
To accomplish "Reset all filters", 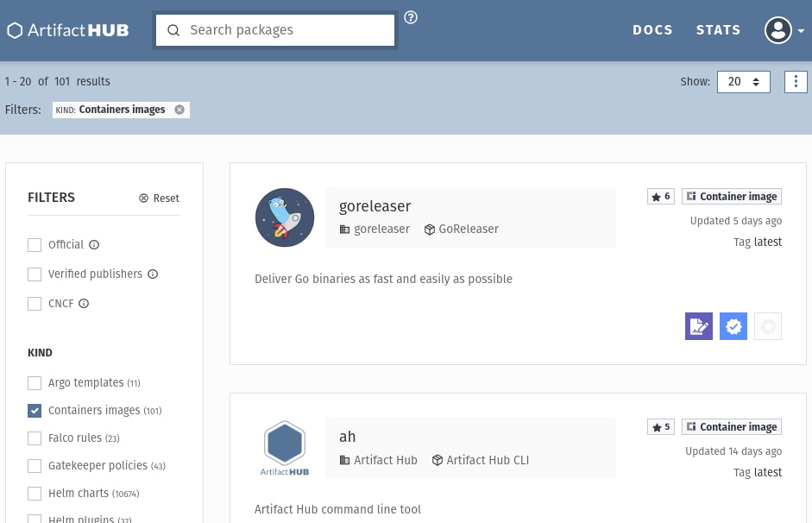I will coord(160,198).
